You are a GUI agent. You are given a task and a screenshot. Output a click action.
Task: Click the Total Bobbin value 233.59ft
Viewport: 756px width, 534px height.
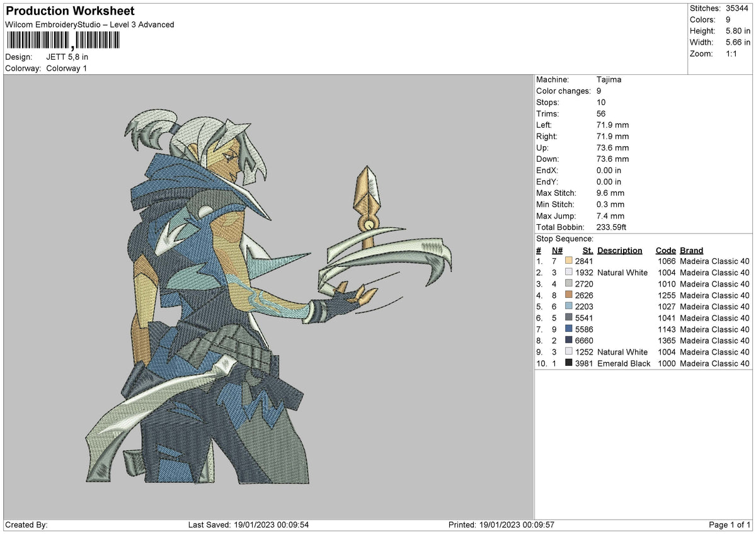point(611,227)
